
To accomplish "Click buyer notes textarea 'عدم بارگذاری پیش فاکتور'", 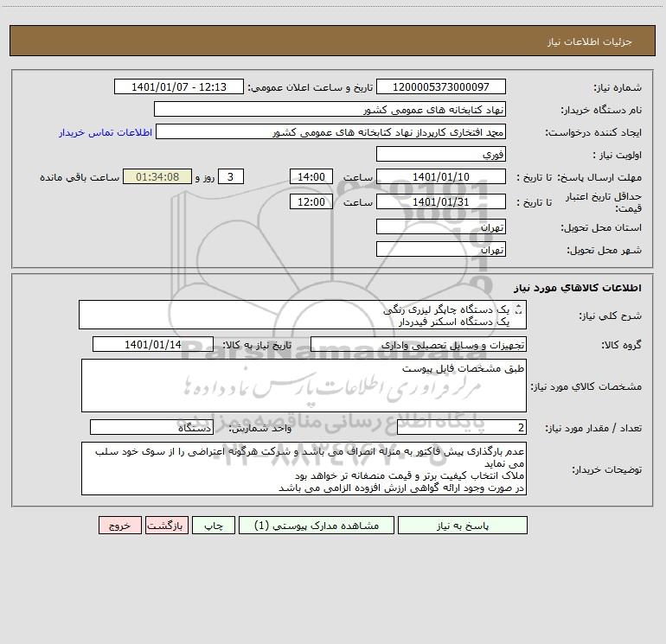I will tap(304, 469).
